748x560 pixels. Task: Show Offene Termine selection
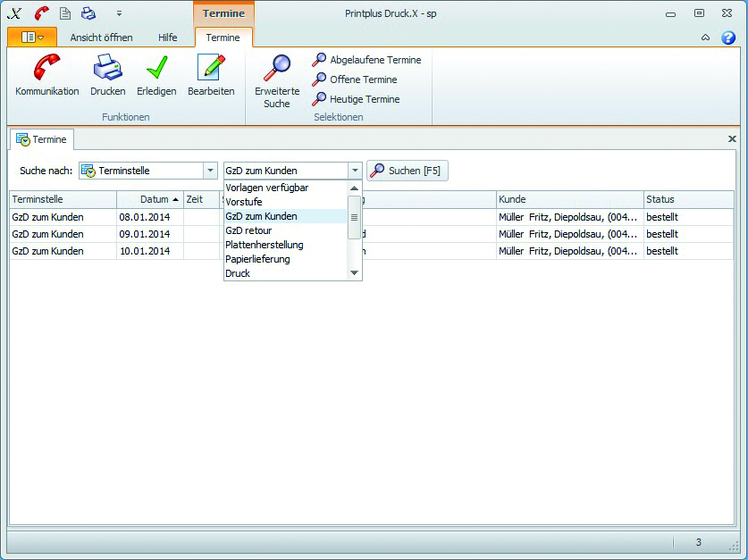355,79
